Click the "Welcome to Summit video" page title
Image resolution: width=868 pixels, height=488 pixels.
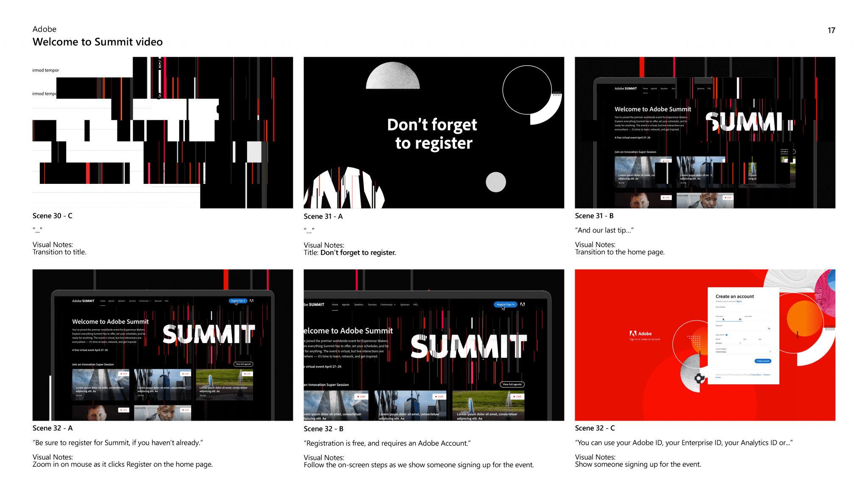pyautogui.click(x=97, y=42)
